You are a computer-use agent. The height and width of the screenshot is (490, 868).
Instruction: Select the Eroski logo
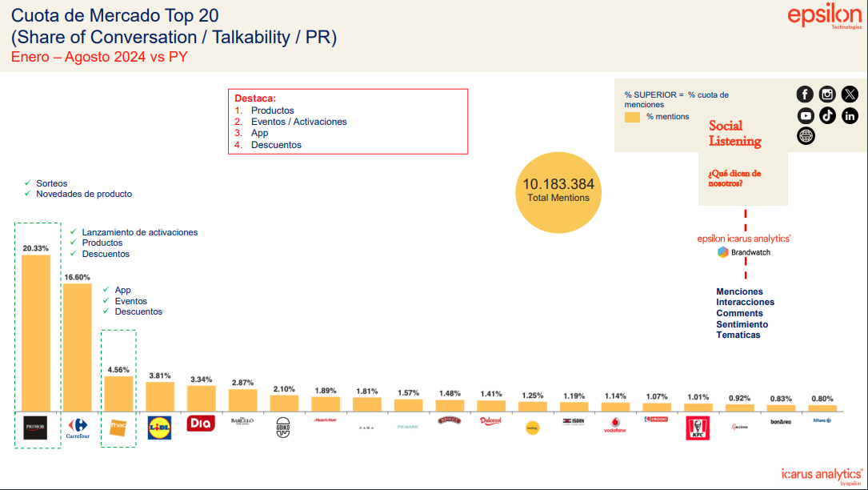point(656,420)
